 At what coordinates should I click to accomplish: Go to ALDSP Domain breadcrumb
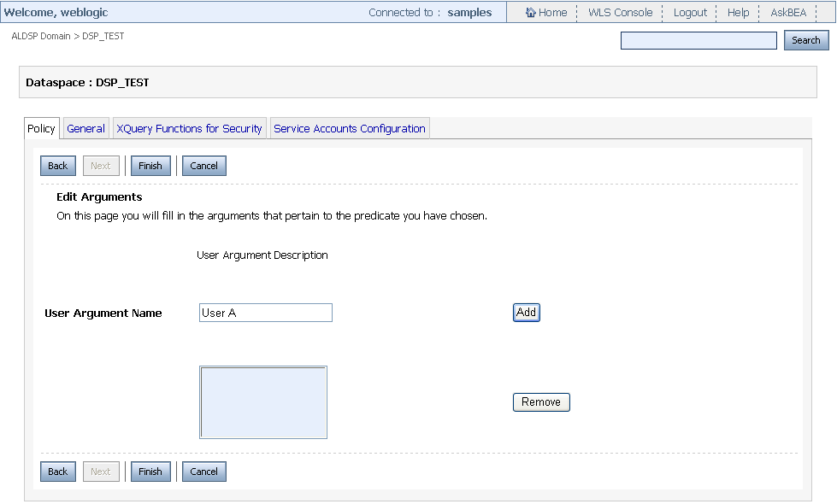coord(41,36)
